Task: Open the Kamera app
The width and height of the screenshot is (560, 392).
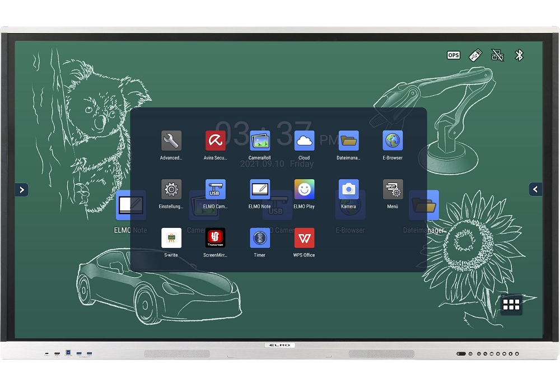Action: click(348, 189)
